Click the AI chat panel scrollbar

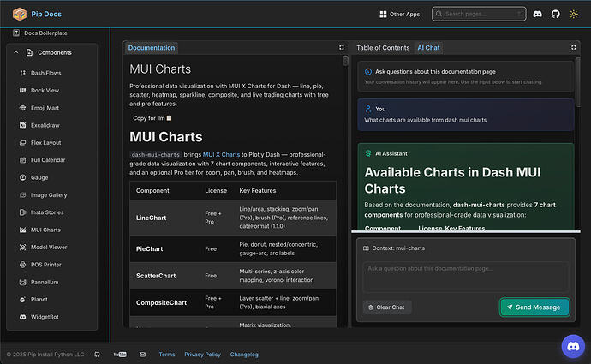coord(578,81)
